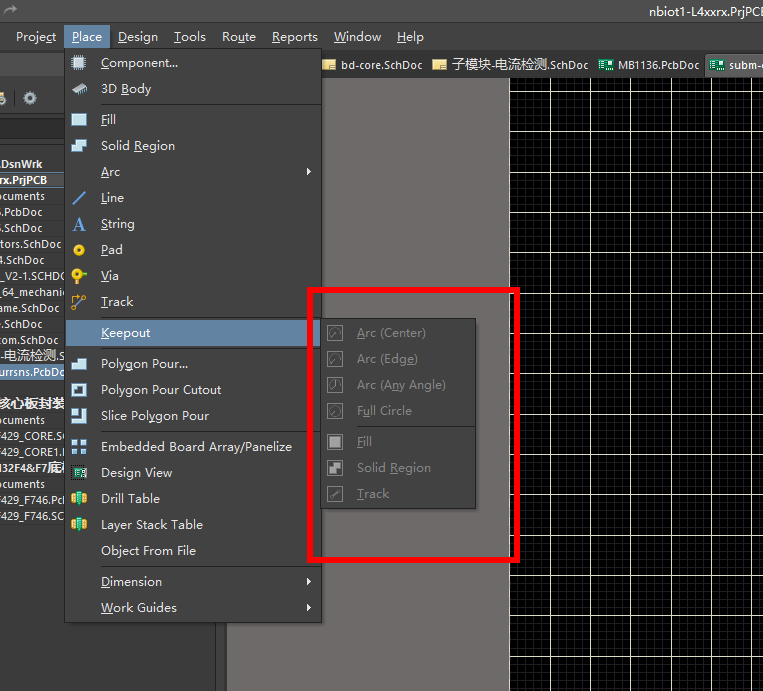Select F429_F746.Pcb document in tree
The width and height of the screenshot is (763, 691).
pos(32,500)
